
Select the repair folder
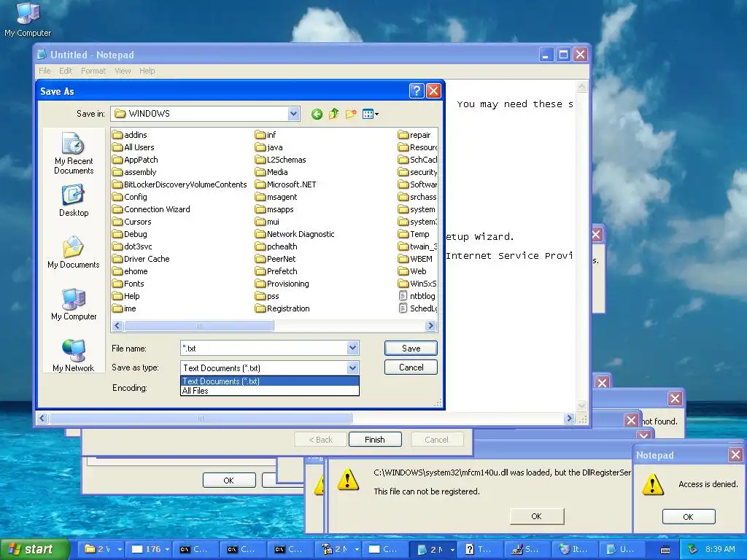pos(414,135)
